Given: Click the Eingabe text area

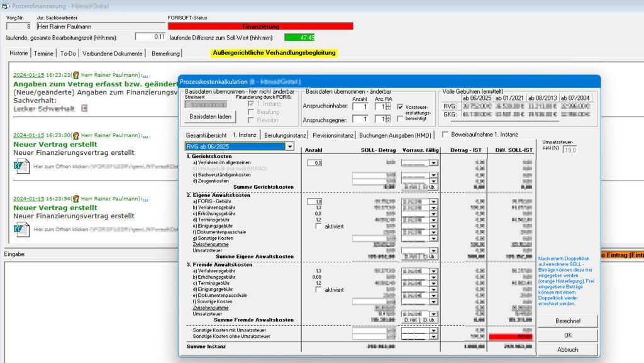Looking at the screenshot, I should 91,312.
